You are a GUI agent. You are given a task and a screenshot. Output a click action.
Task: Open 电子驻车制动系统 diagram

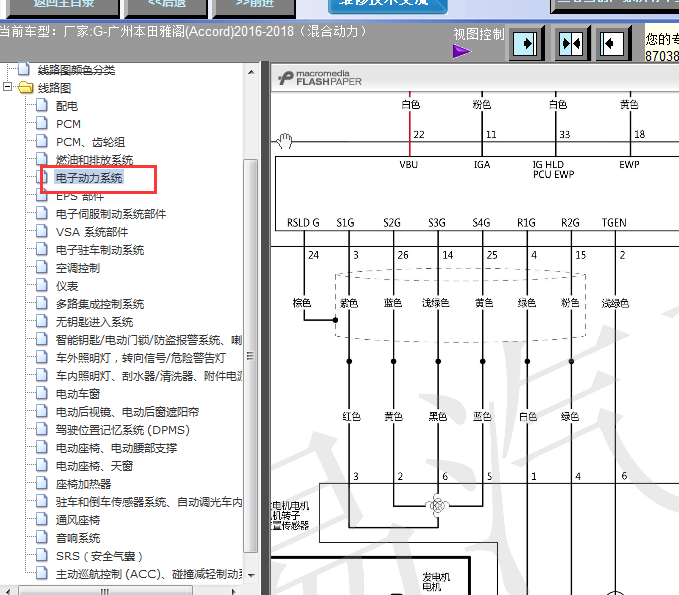tap(100, 250)
